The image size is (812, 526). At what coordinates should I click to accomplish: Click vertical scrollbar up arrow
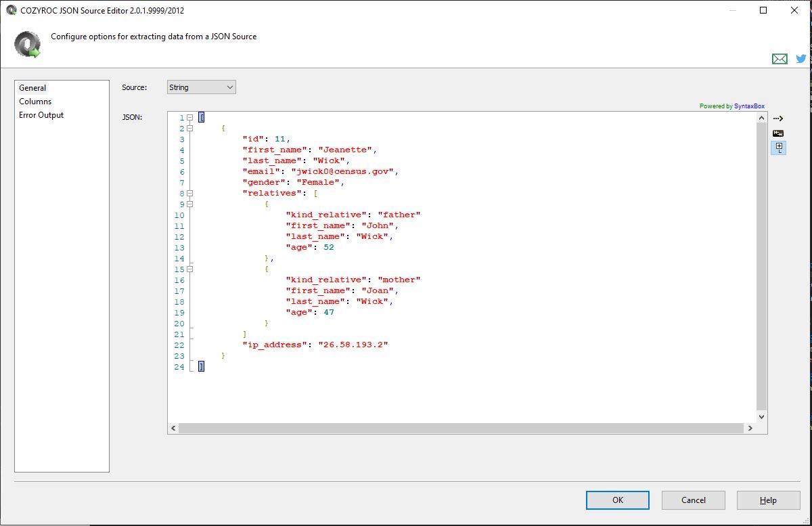tap(762, 118)
